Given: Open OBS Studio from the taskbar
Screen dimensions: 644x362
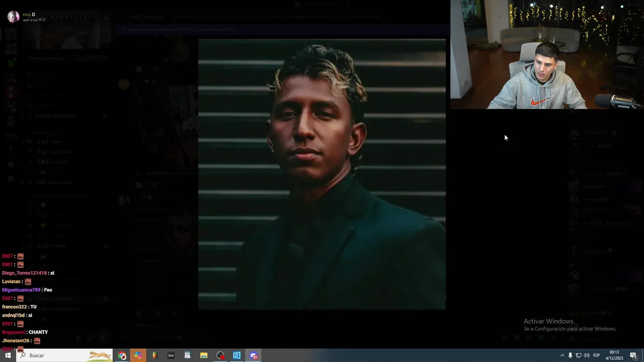Looking at the screenshot, I should pos(220,355).
